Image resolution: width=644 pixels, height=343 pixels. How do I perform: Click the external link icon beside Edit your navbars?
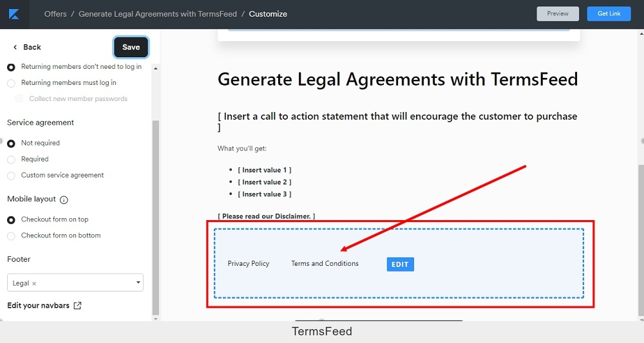point(77,305)
